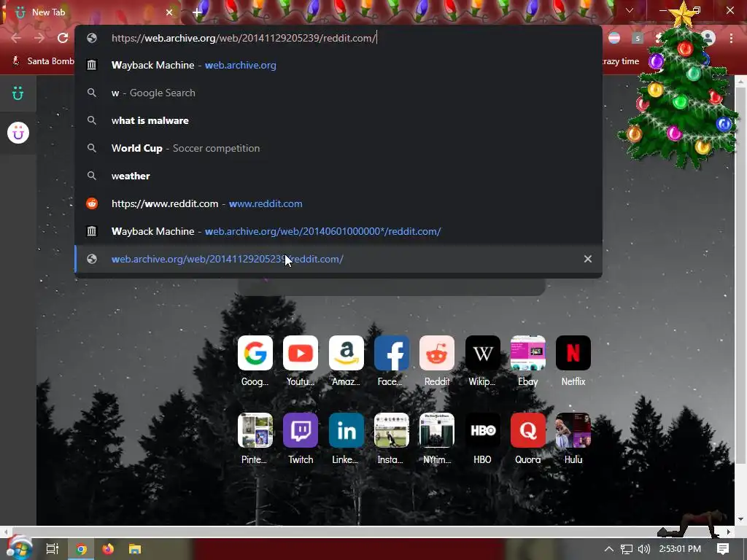The width and height of the screenshot is (747, 560).
Task: Open the clock showing 2:53:01 PM
Action: click(680, 549)
